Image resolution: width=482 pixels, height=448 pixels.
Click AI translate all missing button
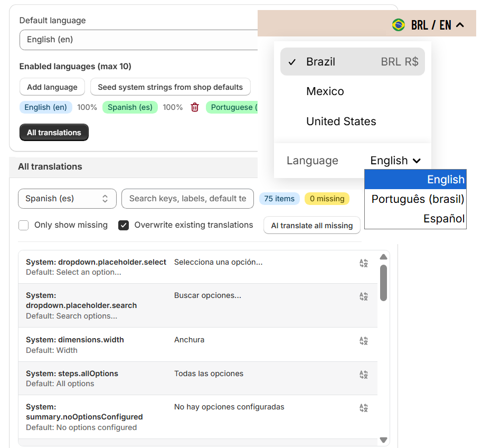pyautogui.click(x=311, y=226)
